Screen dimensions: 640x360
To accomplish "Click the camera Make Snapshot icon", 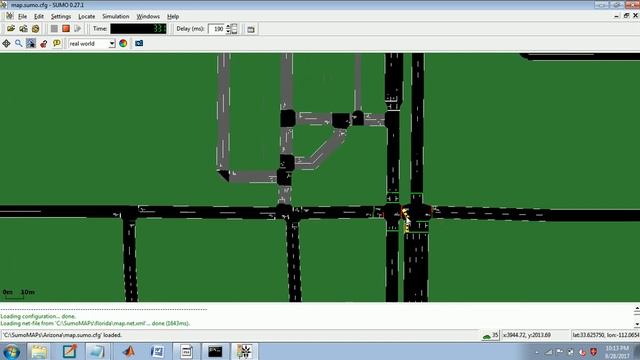I will pyautogui.click(x=139, y=43).
